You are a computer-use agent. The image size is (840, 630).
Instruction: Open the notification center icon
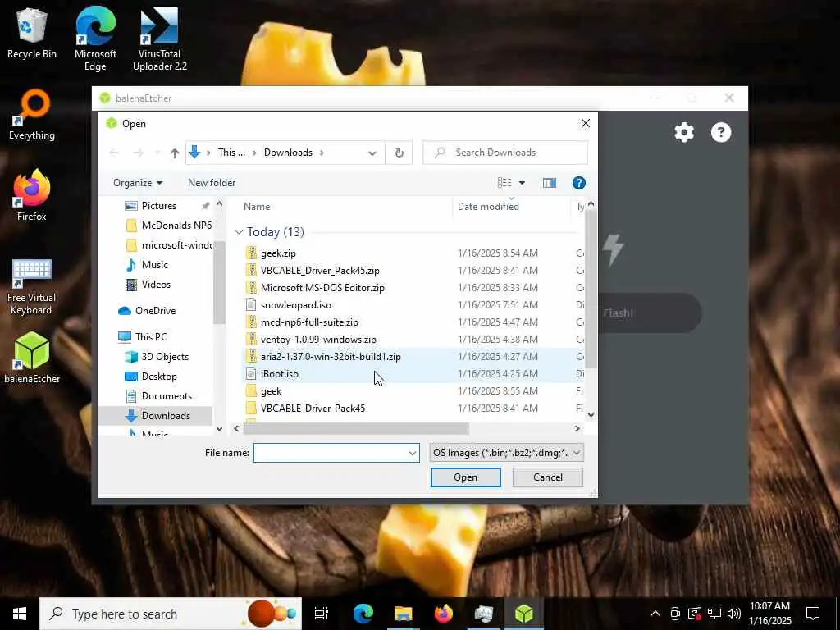coord(813,614)
